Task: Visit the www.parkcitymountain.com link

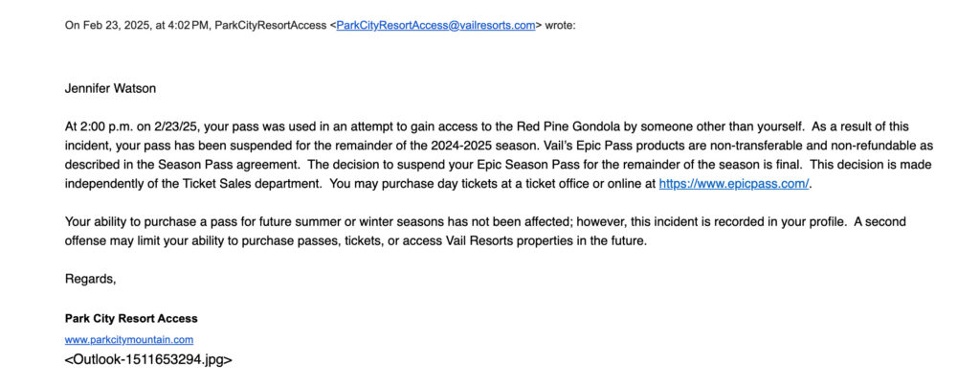Action: pos(129,340)
